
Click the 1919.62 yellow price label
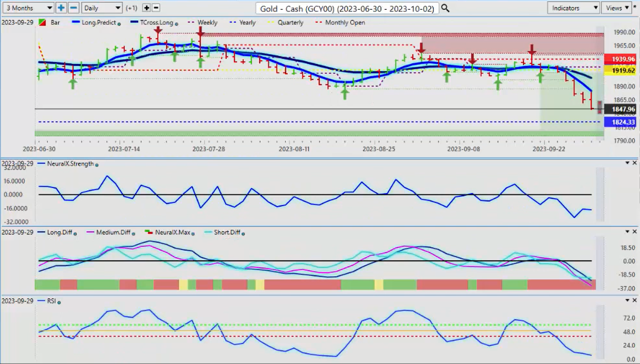click(619, 70)
